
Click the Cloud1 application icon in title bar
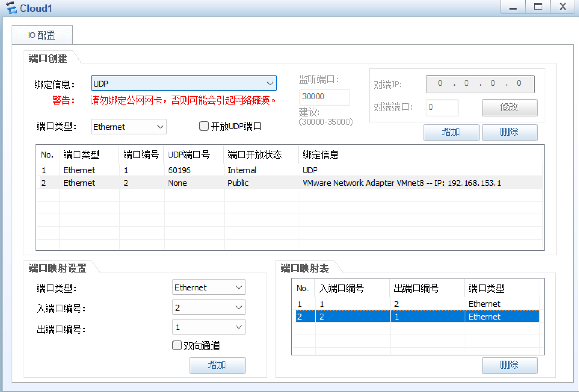coord(11,7)
